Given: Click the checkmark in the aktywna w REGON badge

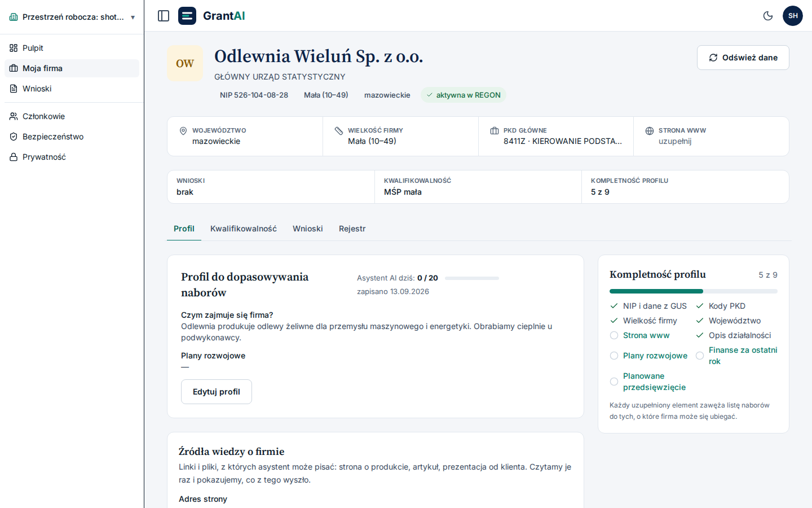Looking at the screenshot, I should [430, 95].
